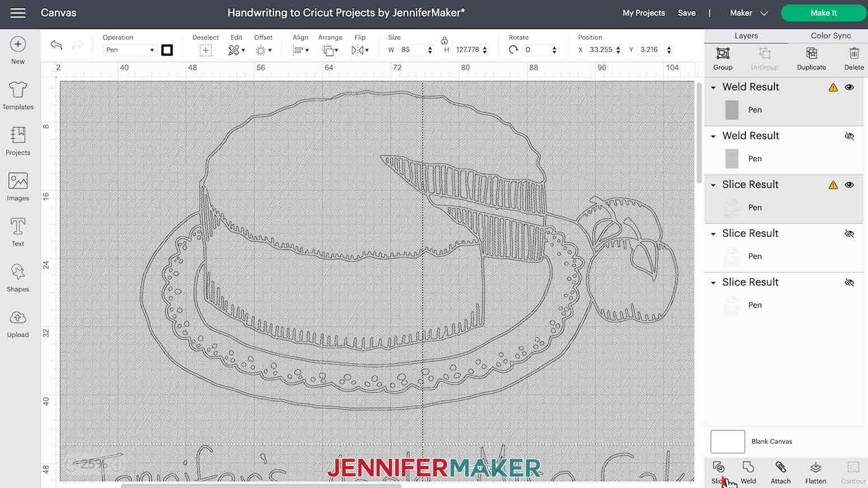
Task: Select the second Slice Result Pen layer
Action: (784, 256)
